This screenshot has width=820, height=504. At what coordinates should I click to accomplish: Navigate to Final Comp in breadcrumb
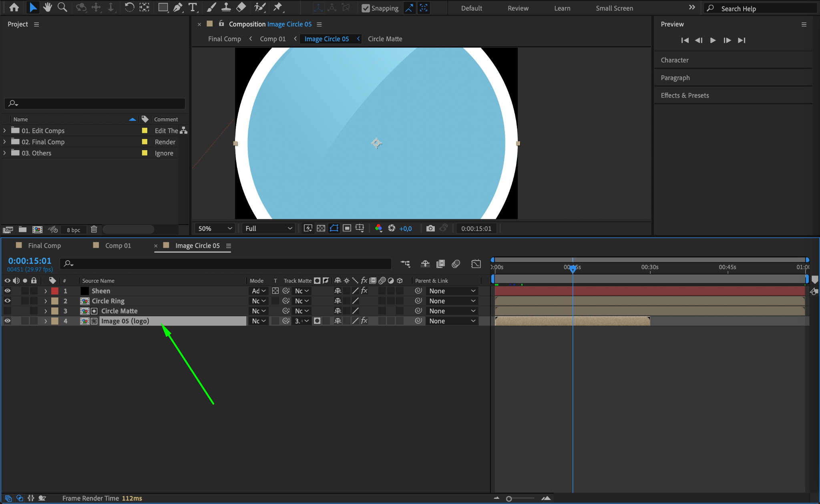click(x=224, y=39)
